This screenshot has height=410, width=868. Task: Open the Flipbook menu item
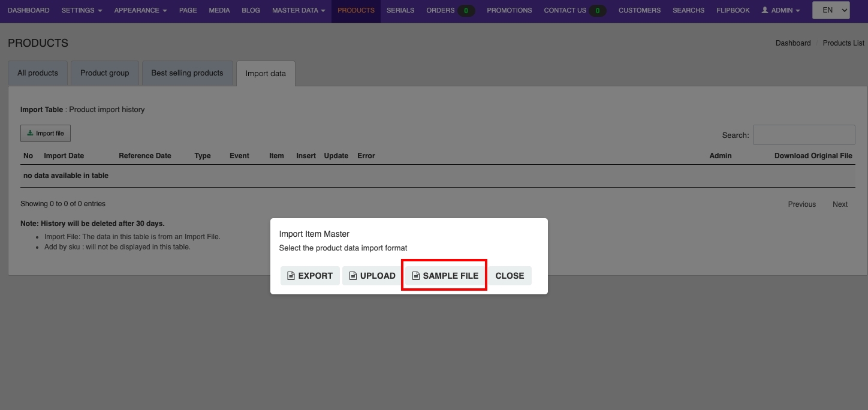(733, 10)
